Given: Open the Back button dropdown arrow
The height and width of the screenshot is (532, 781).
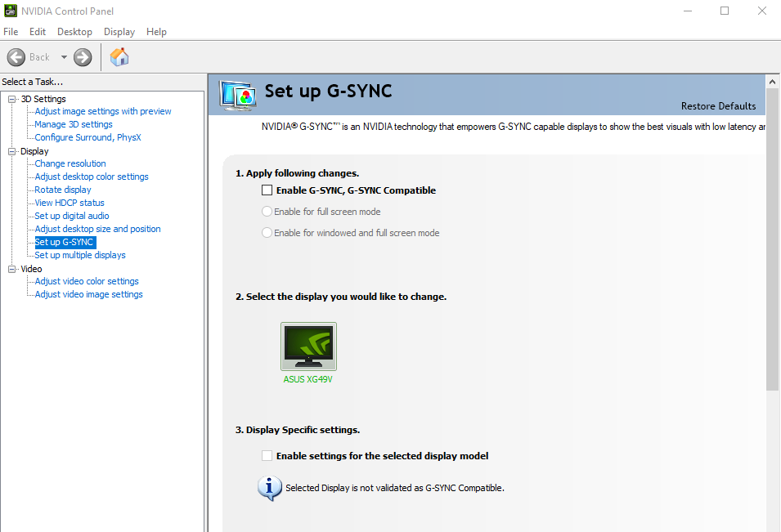Looking at the screenshot, I should coord(62,57).
